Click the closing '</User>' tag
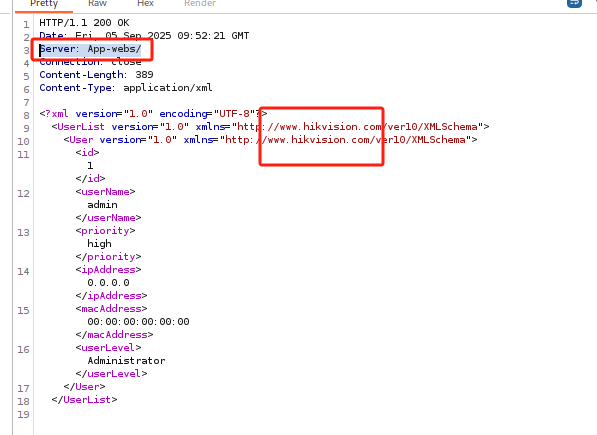The image size is (597, 435). (85, 387)
